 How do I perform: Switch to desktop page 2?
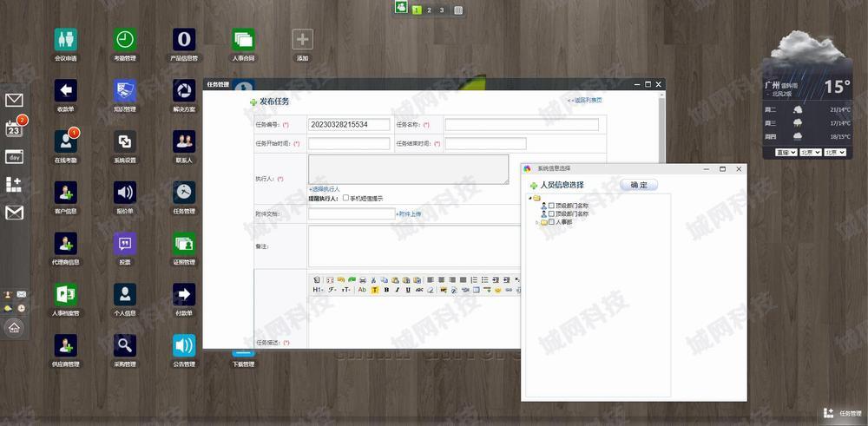coord(429,10)
